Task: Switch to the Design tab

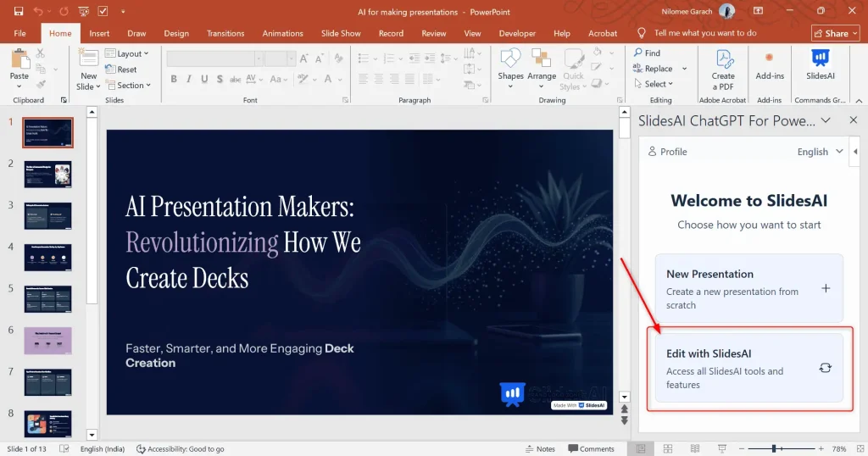Action: pos(176,33)
